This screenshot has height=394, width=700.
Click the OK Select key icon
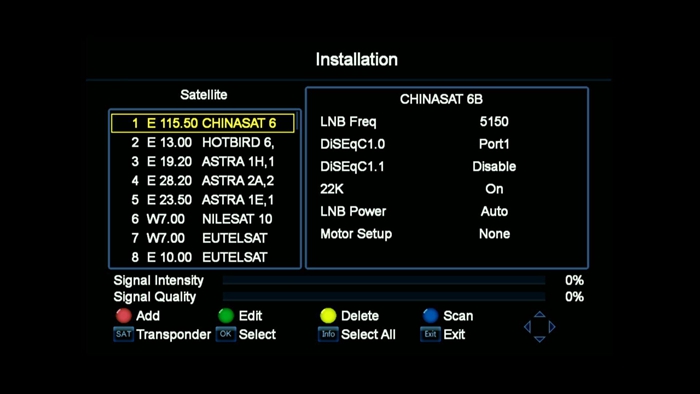tap(226, 334)
